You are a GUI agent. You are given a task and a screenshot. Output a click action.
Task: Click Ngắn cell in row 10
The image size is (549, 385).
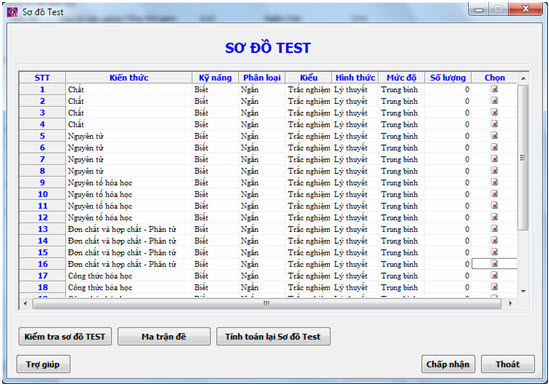click(x=262, y=194)
